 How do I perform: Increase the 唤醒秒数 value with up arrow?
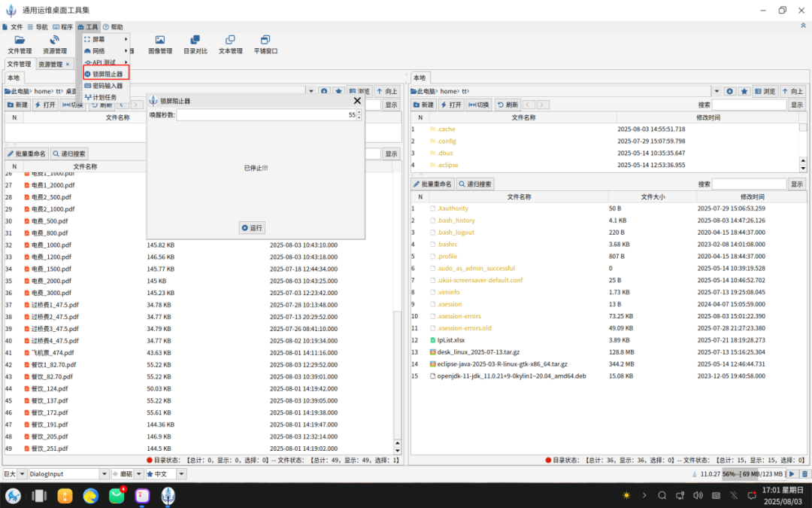(359, 112)
